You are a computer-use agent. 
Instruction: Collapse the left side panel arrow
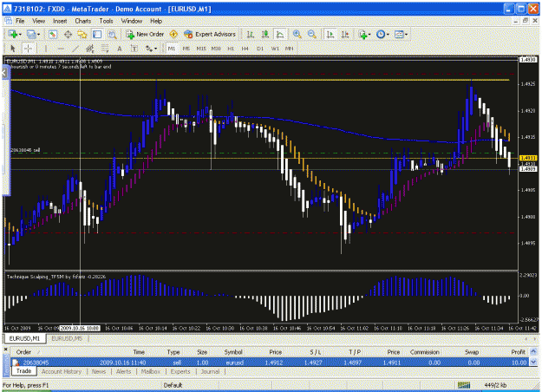click(x=4, y=73)
